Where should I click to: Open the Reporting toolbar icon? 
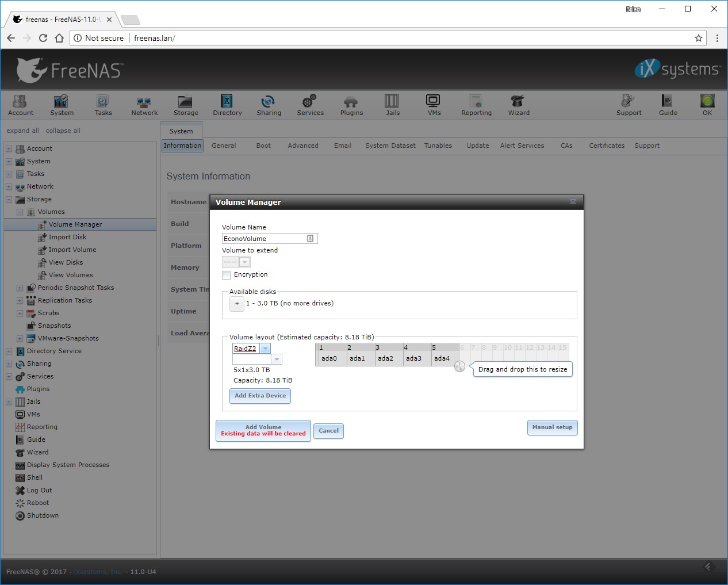point(476,105)
